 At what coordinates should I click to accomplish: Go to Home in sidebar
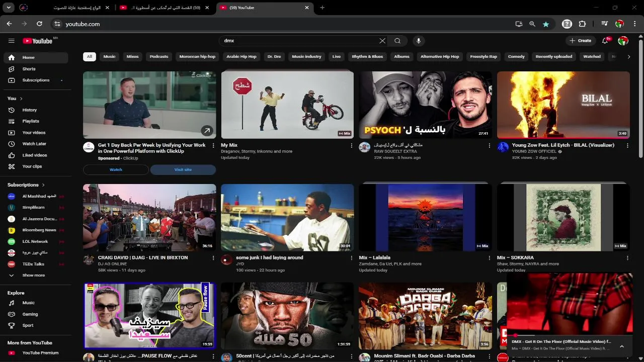point(35,57)
